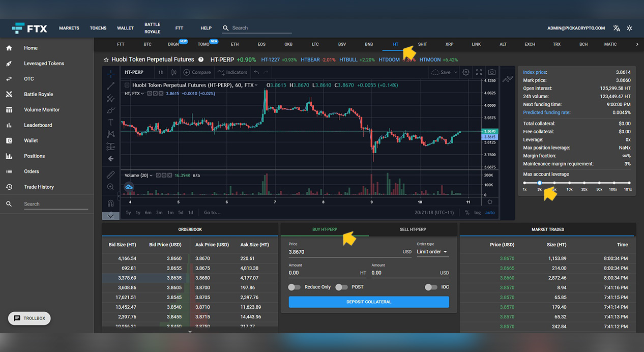Set max account leverage slider to 10x
Viewport: 644px width, 352px height.
click(570, 183)
